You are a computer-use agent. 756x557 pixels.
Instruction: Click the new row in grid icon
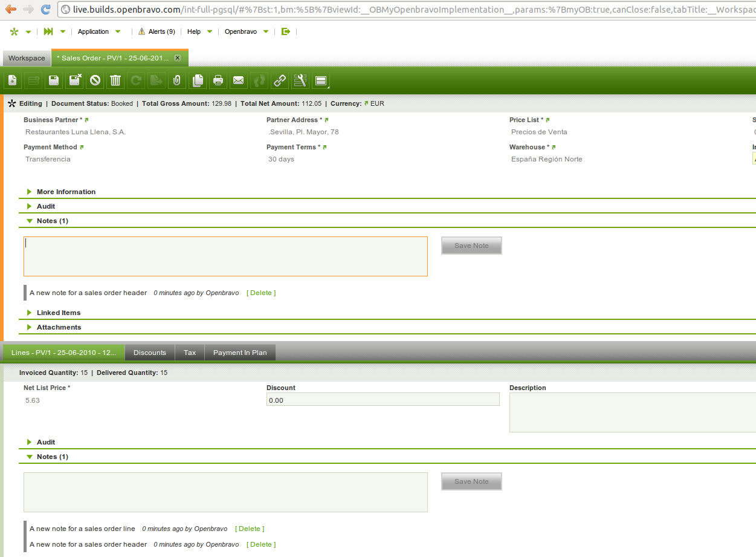(33, 80)
